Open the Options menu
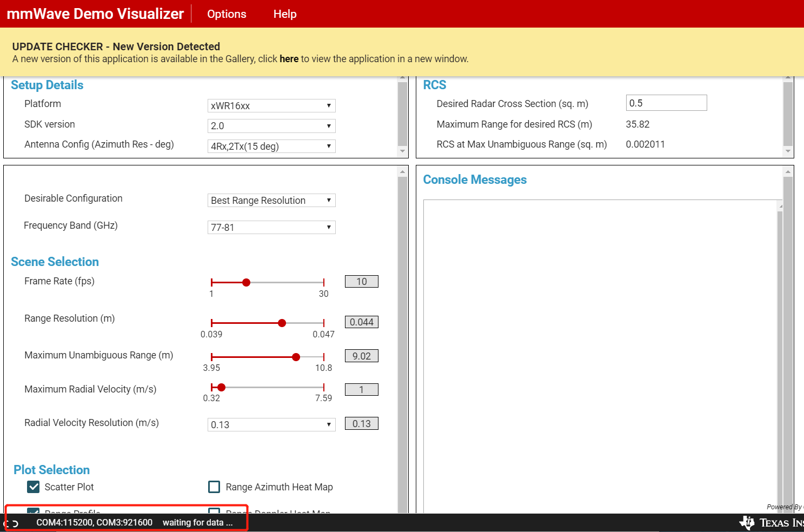The width and height of the screenshot is (804, 532). click(227, 14)
